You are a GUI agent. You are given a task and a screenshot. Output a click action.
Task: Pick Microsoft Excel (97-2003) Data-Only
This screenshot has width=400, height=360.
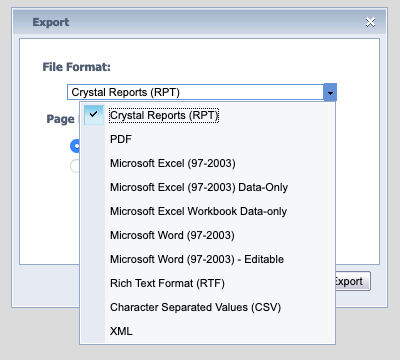click(x=207, y=187)
